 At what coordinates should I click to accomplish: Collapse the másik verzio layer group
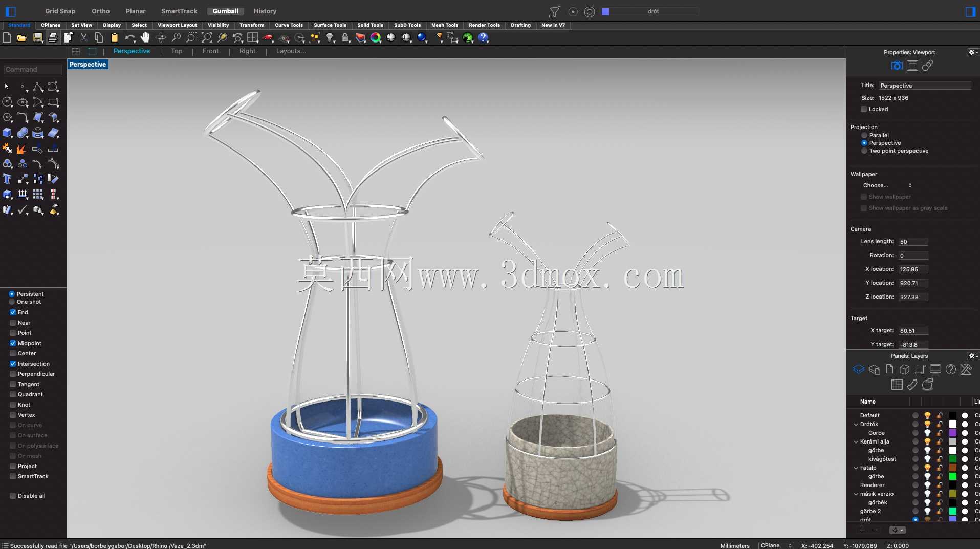(x=856, y=494)
